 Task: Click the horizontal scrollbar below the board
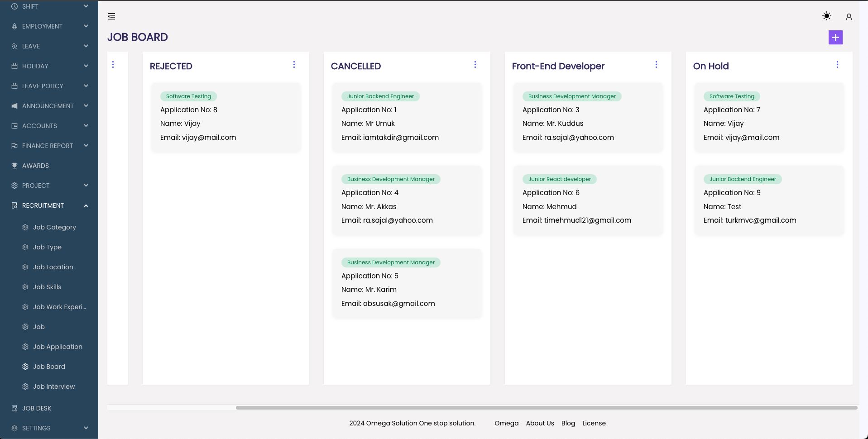546,408
